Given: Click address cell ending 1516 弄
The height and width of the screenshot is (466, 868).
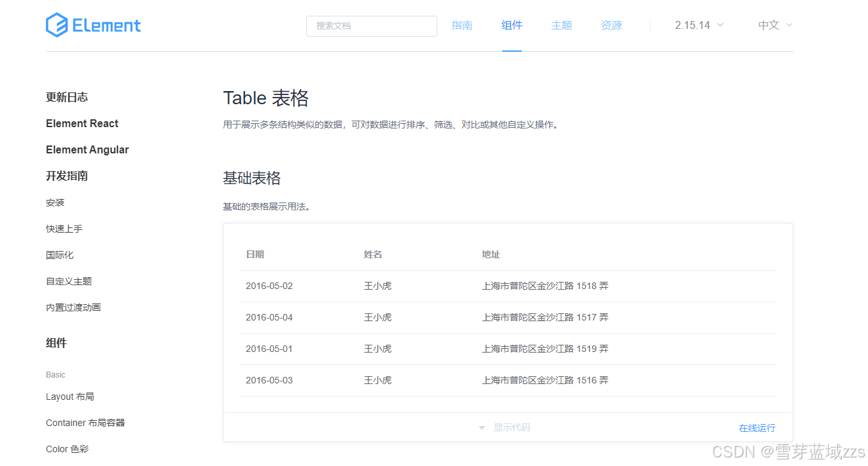Looking at the screenshot, I should 545,380.
